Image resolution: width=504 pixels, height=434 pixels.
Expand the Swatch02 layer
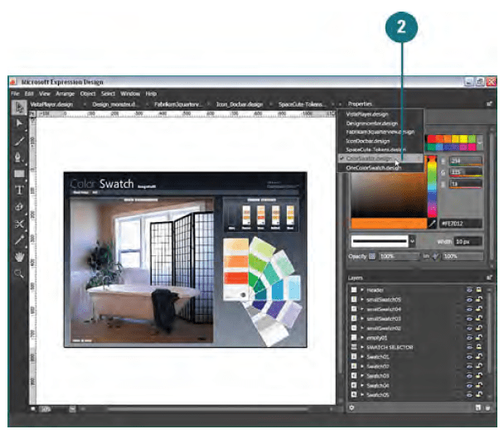tap(362, 366)
